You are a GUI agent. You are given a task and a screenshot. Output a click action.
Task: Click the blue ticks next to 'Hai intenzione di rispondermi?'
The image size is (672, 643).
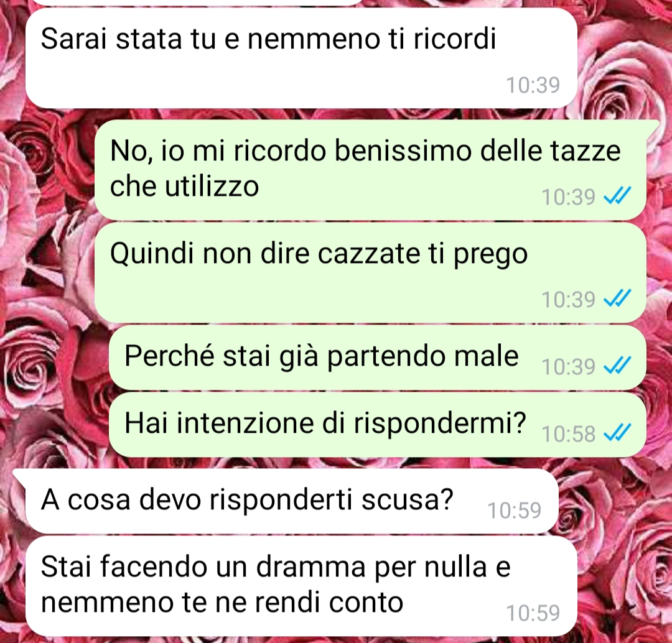[617, 433]
